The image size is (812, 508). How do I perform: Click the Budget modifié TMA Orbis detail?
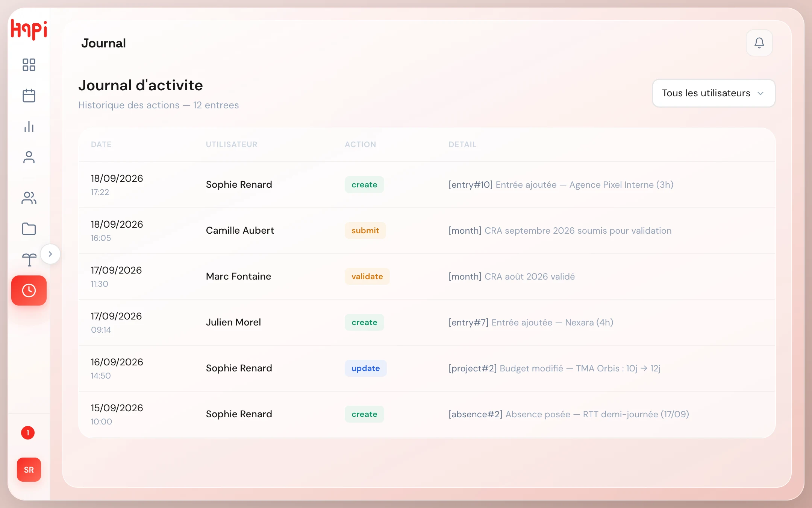[554, 368]
